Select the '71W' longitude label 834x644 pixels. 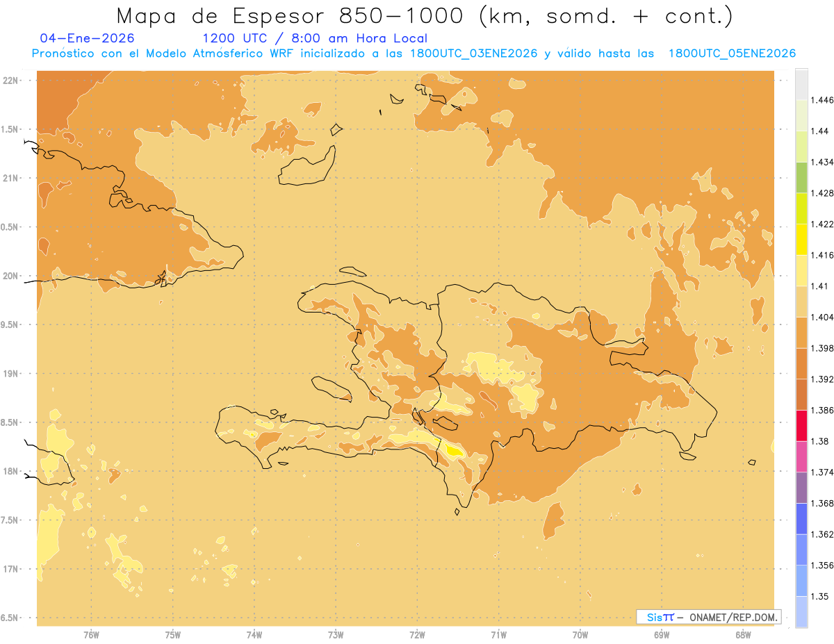(x=498, y=634)
